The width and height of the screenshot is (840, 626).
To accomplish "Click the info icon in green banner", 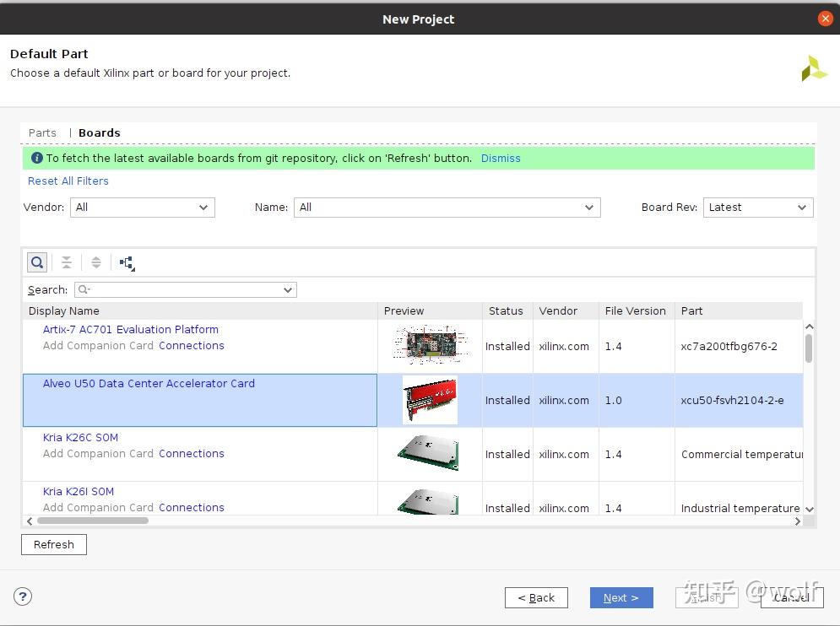I will tap(36, 158).
